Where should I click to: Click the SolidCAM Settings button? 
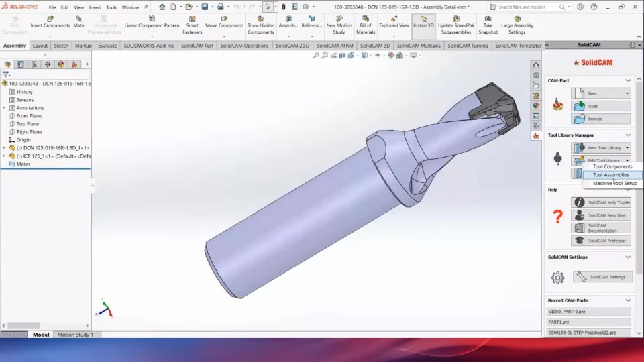coord(602,277)
